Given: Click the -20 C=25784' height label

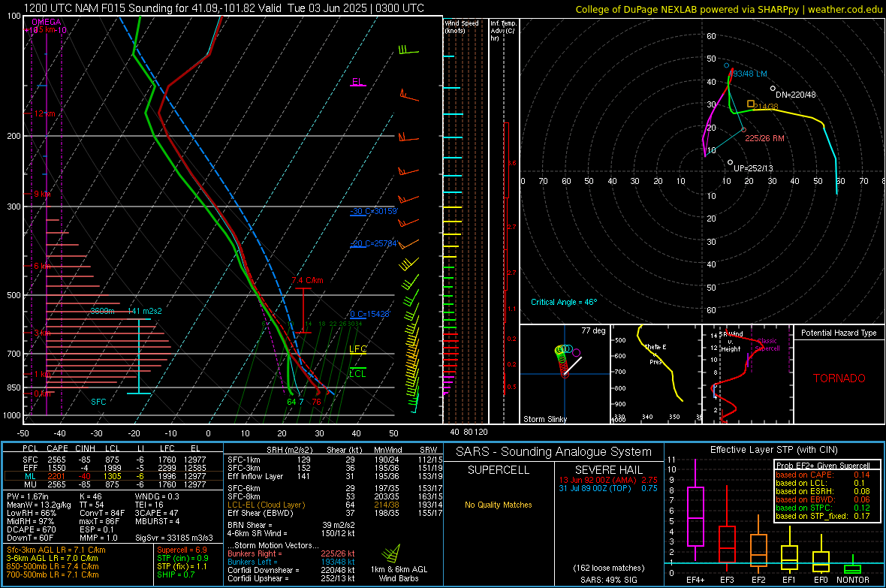Looking at the screenshot, I should click(374, 243).
